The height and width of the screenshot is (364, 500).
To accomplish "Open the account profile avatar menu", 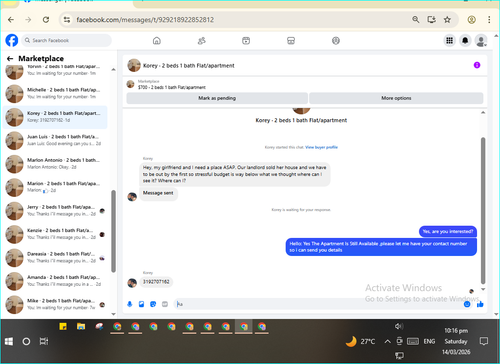I will (x=481, y=41).
